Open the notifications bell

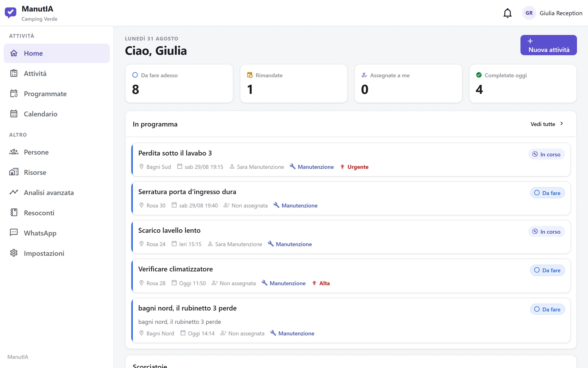(507, 13)
